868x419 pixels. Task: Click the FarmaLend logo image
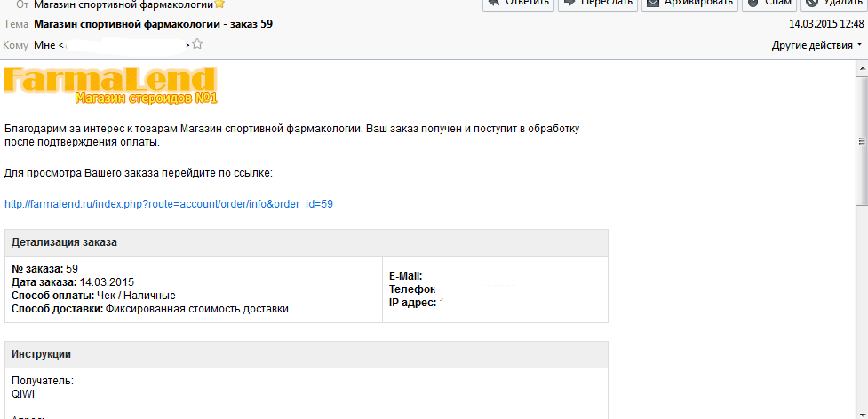[110, 84]
